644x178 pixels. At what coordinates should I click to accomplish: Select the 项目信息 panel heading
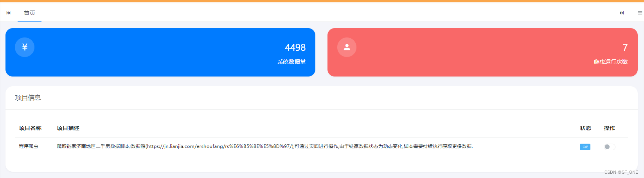[x=28, y=98]
